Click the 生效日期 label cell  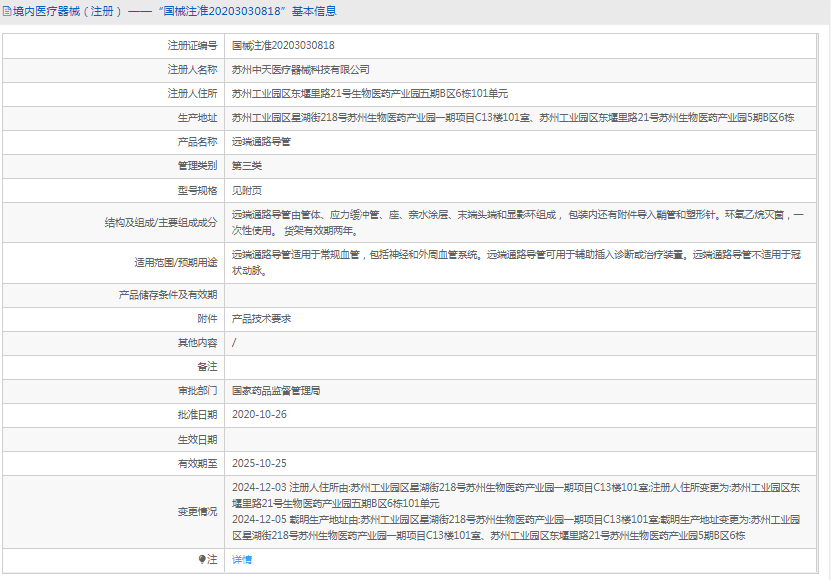[113, 440]
